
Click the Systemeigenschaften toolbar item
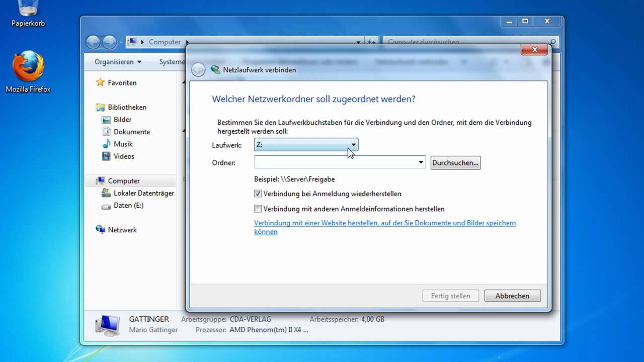(x=172, y=62)
